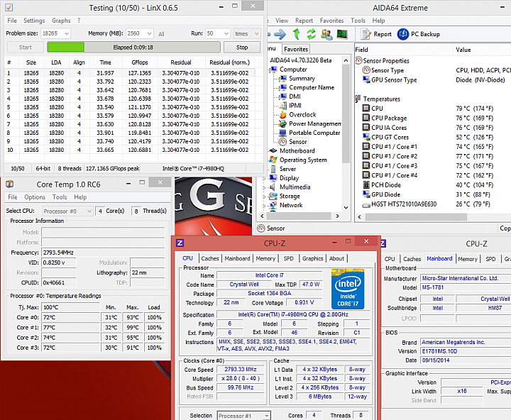Select Portable Computer in AIDA64 tree

point(314,133)
